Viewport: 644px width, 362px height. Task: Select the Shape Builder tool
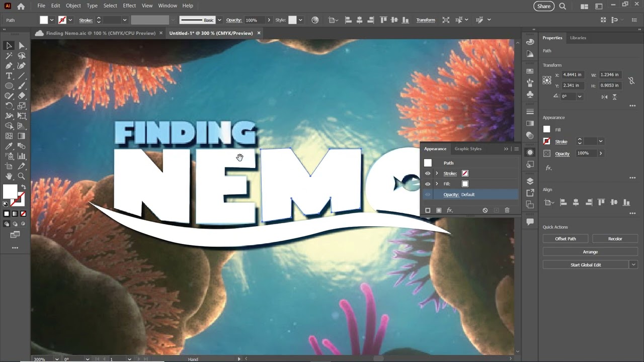pos(9,126)
